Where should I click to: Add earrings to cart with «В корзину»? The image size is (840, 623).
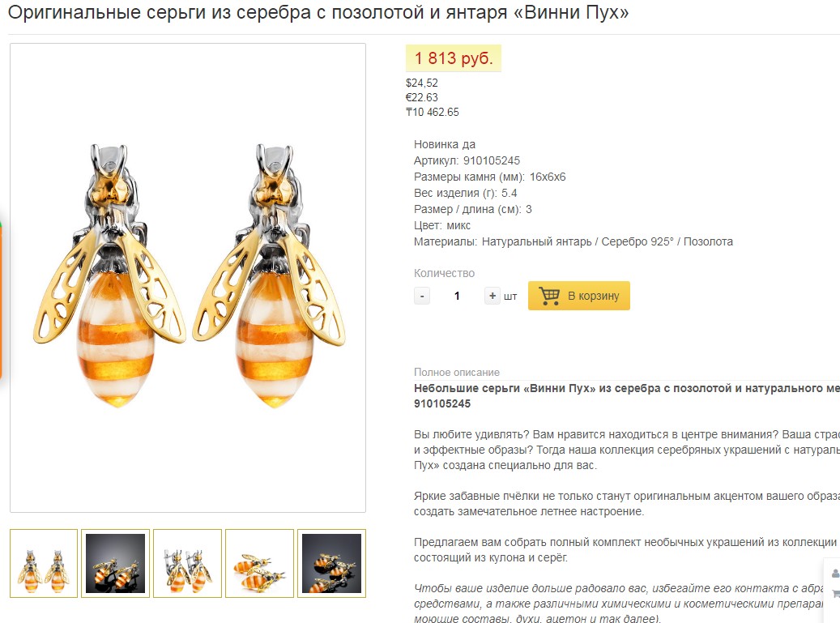[x=579, y=296]
